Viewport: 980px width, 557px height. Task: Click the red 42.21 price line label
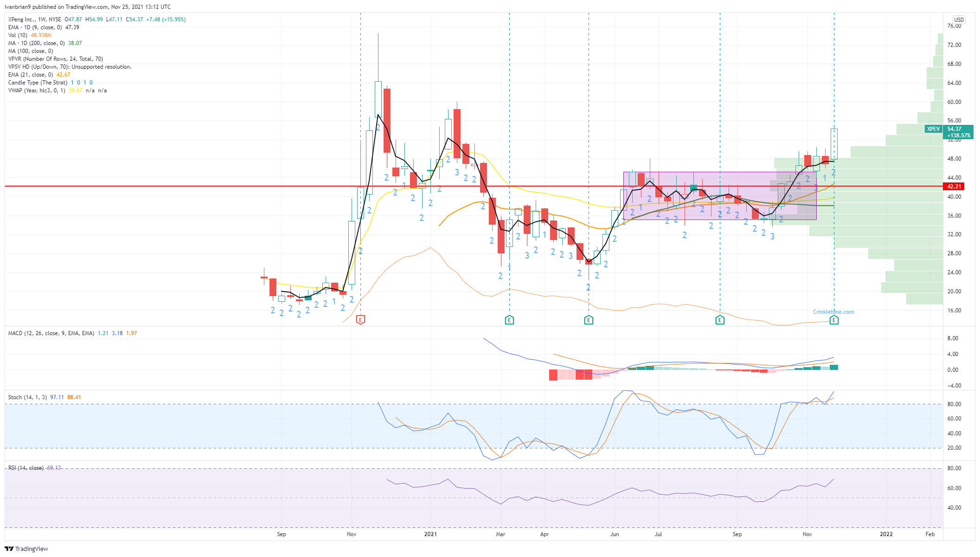954,186
